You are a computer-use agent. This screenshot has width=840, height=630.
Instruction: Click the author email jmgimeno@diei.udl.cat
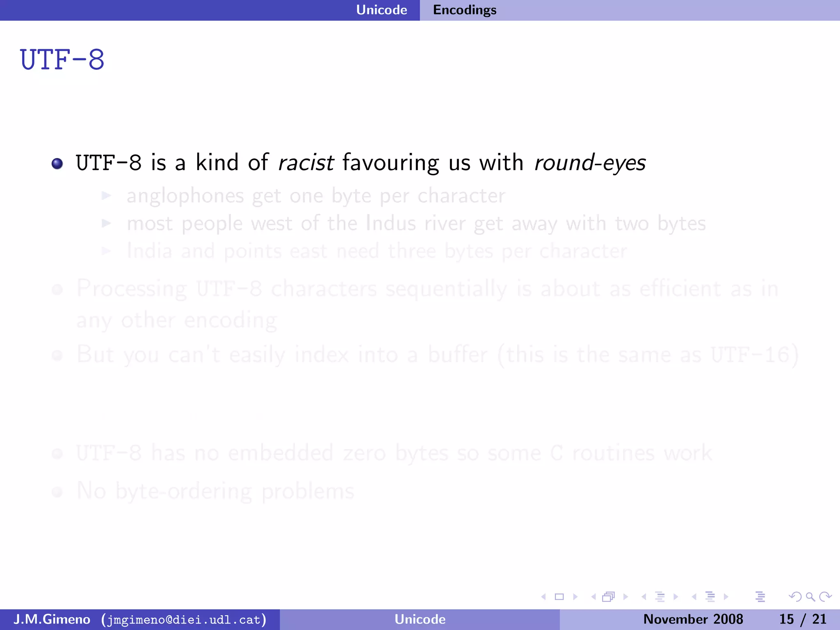(184, 619)
